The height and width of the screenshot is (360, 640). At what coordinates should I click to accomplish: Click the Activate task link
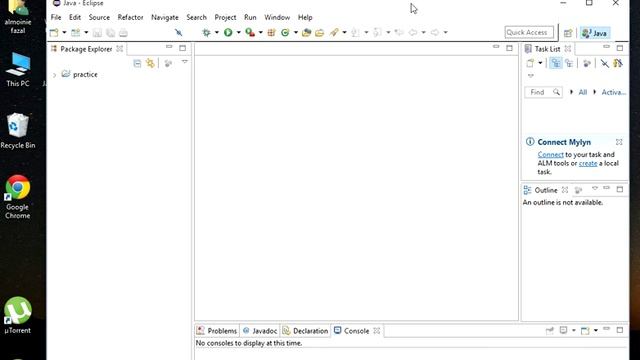[613, 92]
